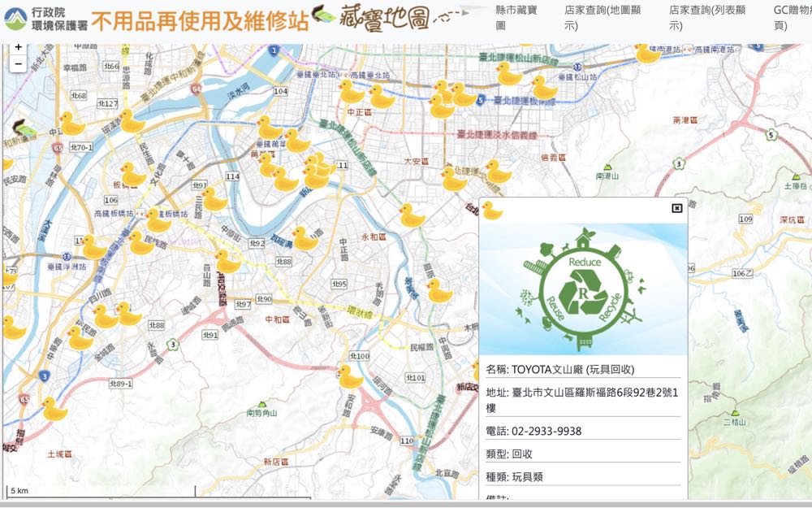This screenshot has width=812, height=508.
Task: Open the GC贈物 navigation item
Action: point(793,17)
